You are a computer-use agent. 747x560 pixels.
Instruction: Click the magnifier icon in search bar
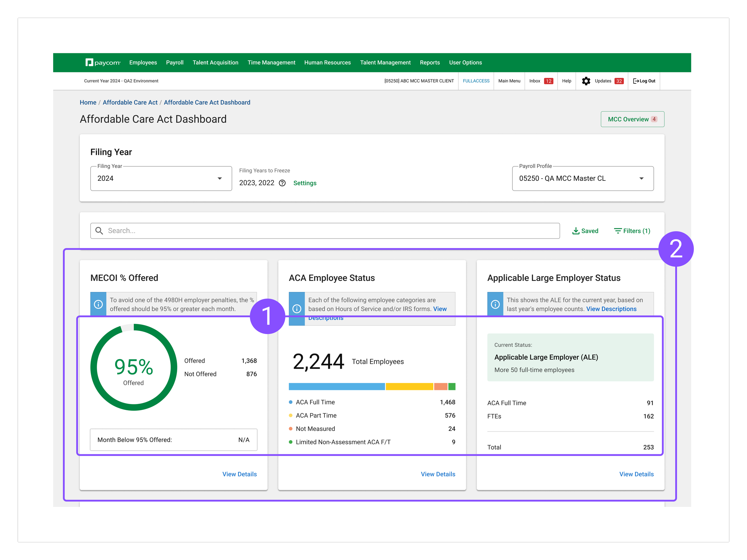99,231
